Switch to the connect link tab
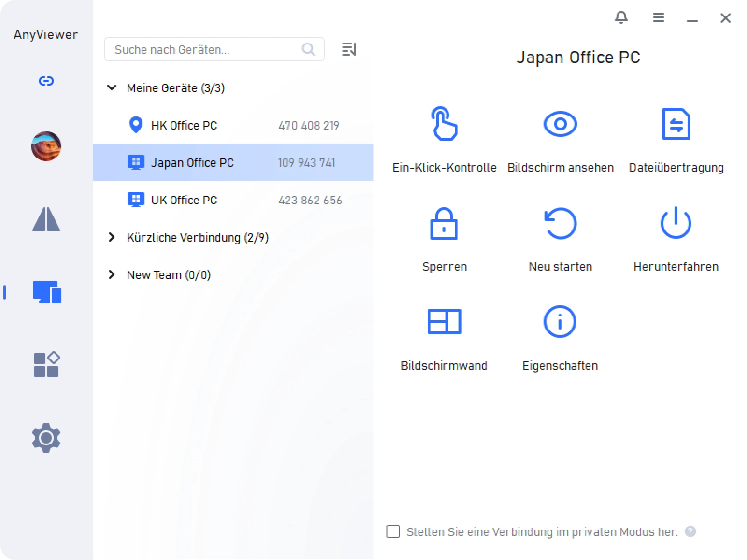The height and width of the screenshot is (560, 747). click(46, 81)
